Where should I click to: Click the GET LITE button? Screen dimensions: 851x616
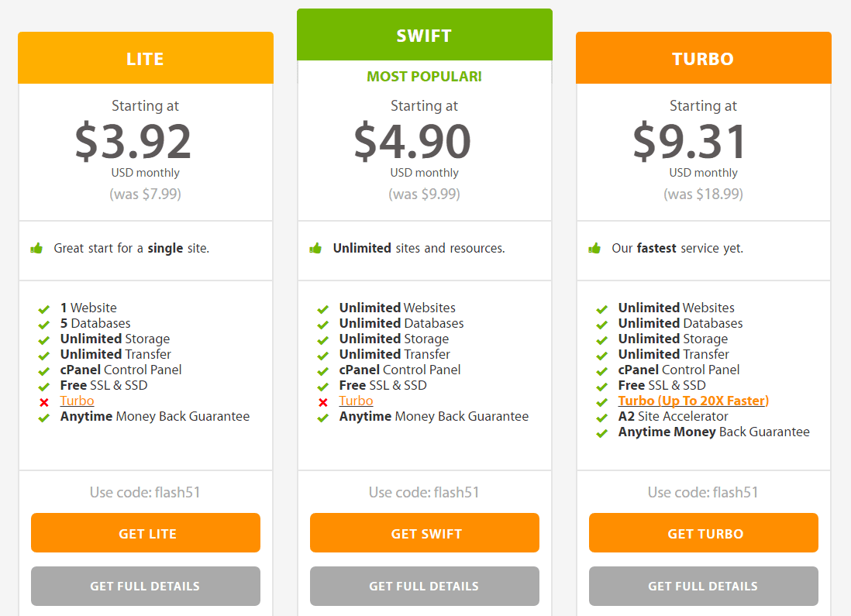coord(146,533)
